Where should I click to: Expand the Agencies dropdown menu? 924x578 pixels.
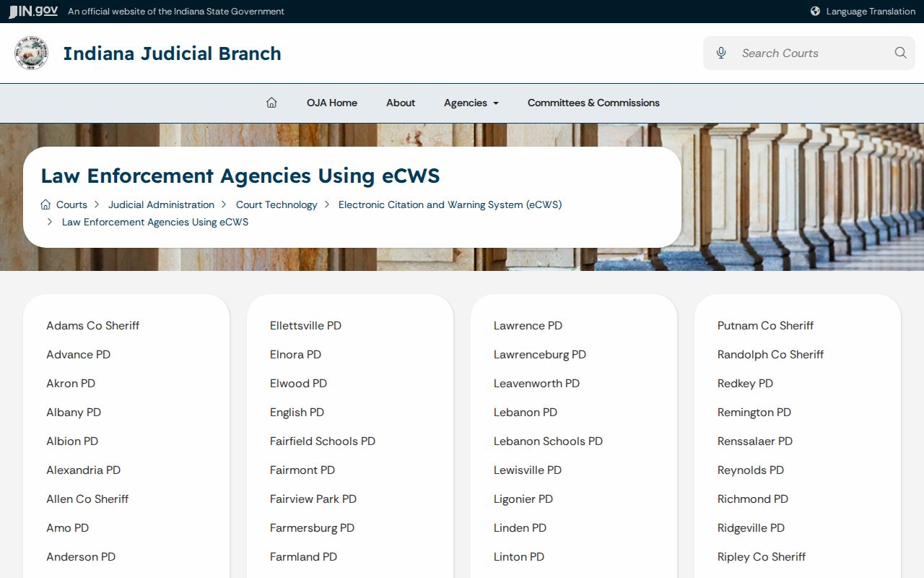pos(471,103)
